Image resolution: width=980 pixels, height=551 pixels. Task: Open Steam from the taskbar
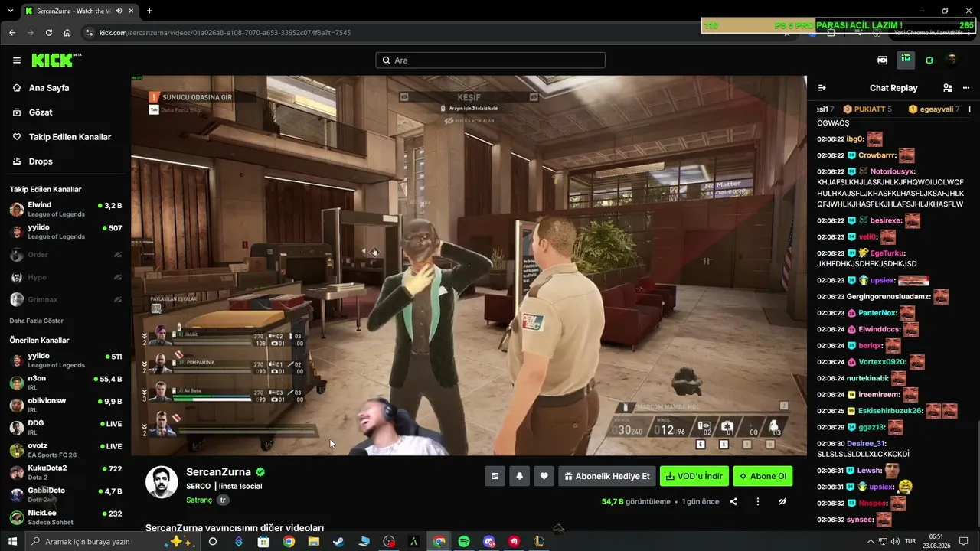tap(338, 542)
